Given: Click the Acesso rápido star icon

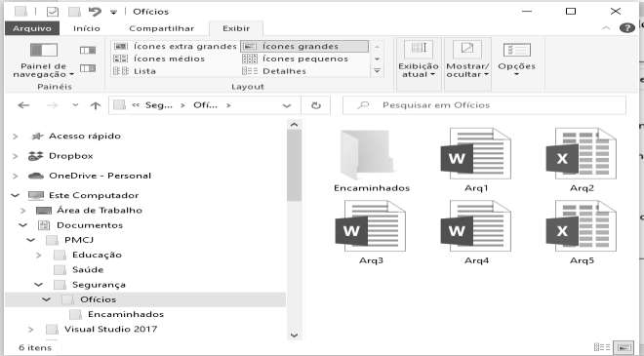Looking at the screenshot, I should (x=37, y=136).
